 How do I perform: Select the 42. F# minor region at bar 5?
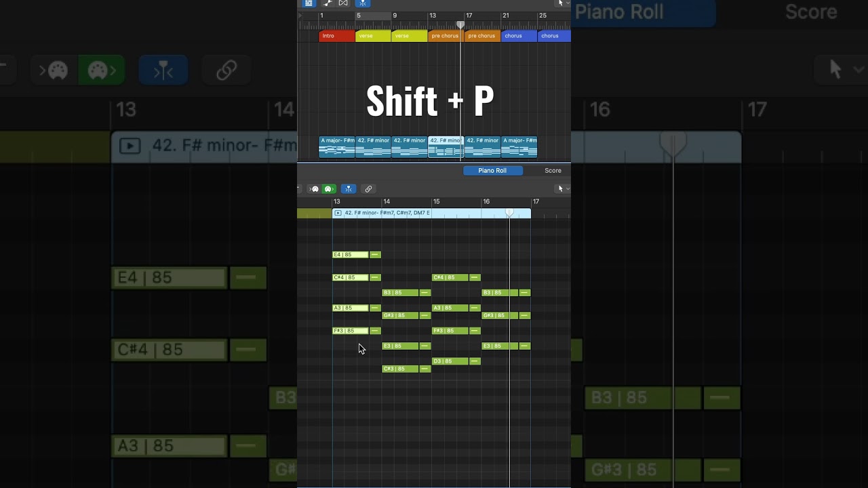pos(374,147)
